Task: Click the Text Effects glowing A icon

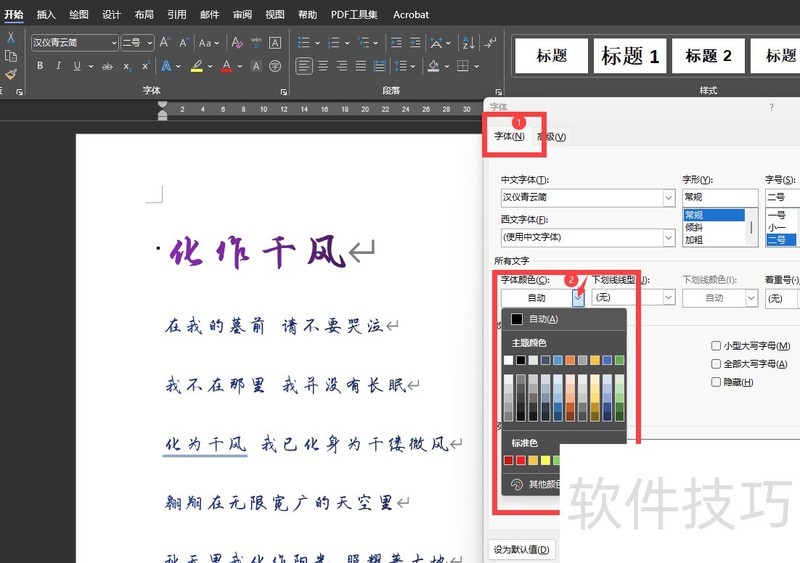Action: click(166, 66)
